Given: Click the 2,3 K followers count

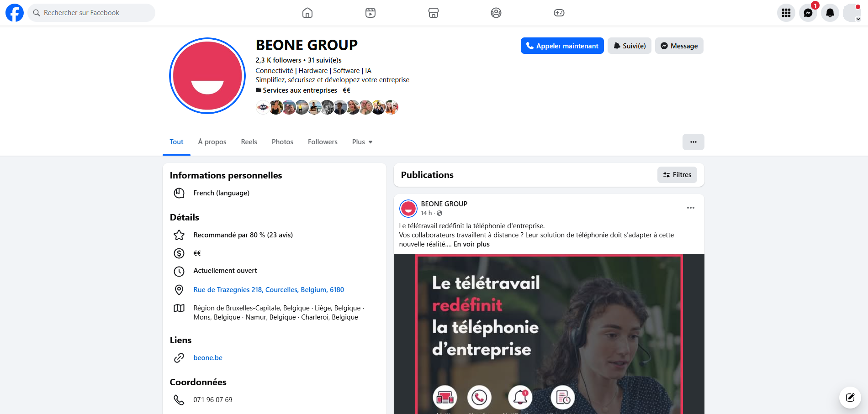Looking at the screenshot, I should (278, 60).
